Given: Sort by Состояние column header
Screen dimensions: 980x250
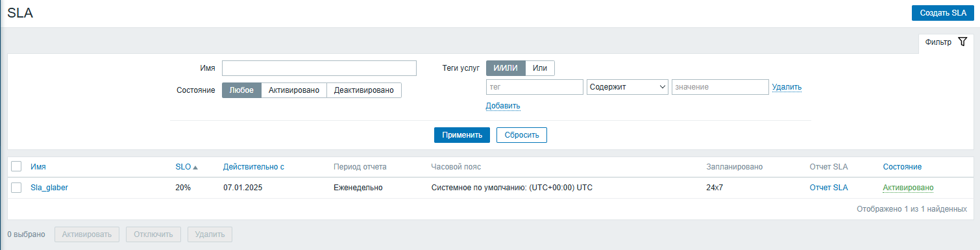Looking at the screenshot, I should (902, 167).
